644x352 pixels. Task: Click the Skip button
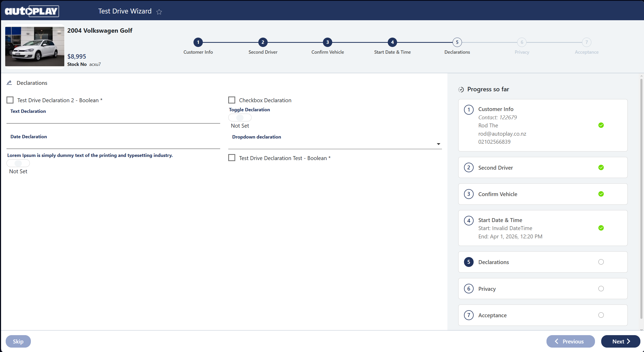[x=18, y=341]
